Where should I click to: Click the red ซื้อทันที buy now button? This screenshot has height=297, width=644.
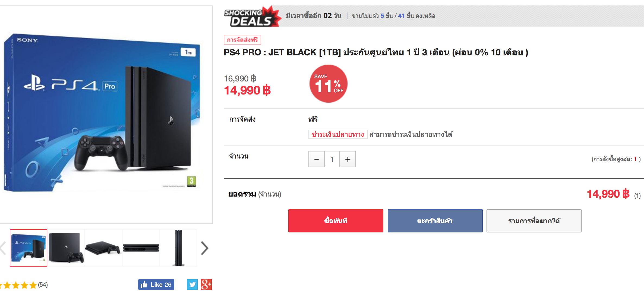click(x=336, y=221)
